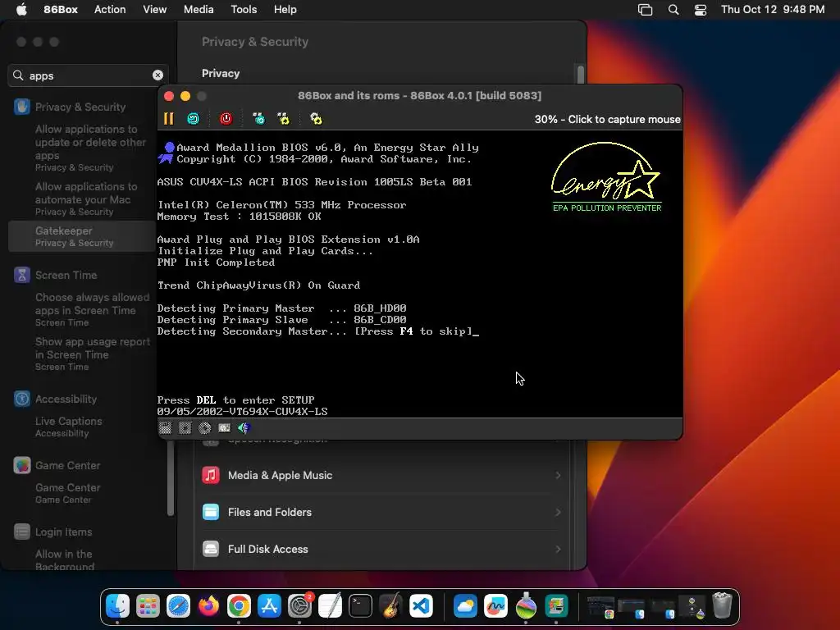Open Spotlight search in menu bar
The image size is (840, 630).
click(673, 10)
